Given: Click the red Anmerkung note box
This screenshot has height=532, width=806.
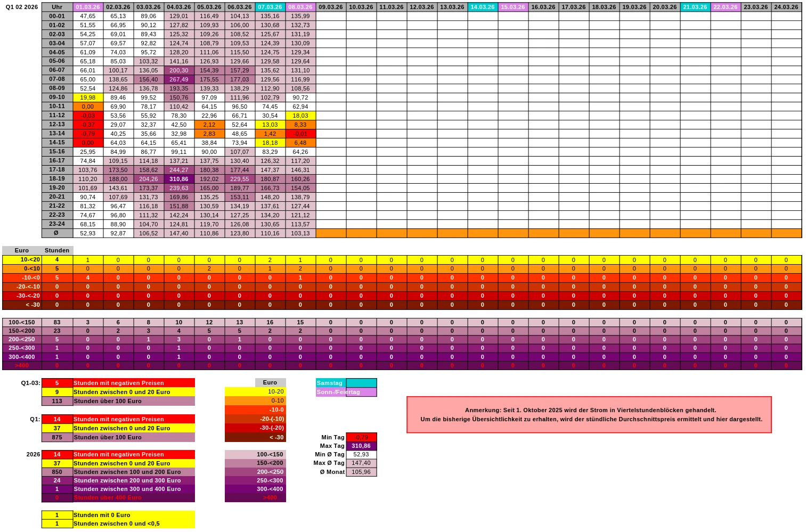Looking at the screenshot, I should pyautogui.click(x=589, y=415).
